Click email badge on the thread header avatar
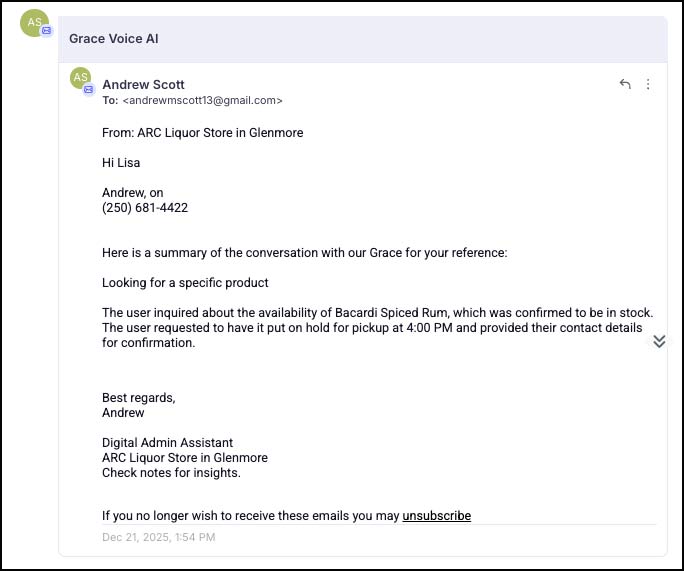 [46, 31]
